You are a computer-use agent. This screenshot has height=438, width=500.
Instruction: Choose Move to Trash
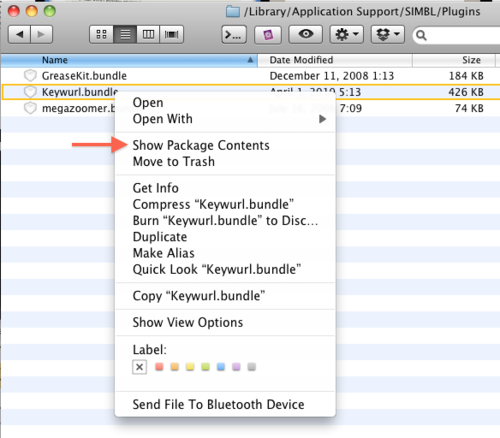[225, 162]
